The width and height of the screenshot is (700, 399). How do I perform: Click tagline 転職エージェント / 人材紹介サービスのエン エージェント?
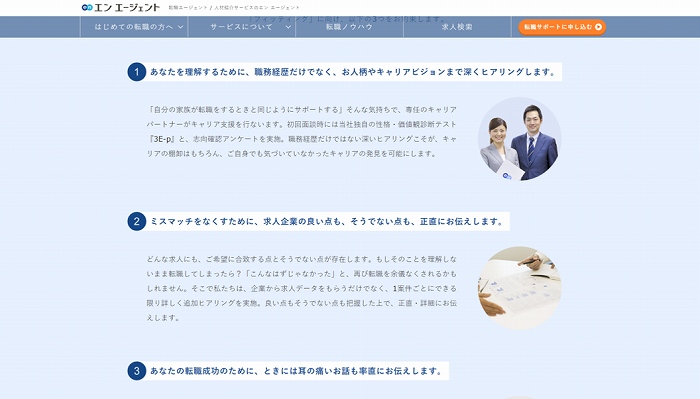[234, 8]
